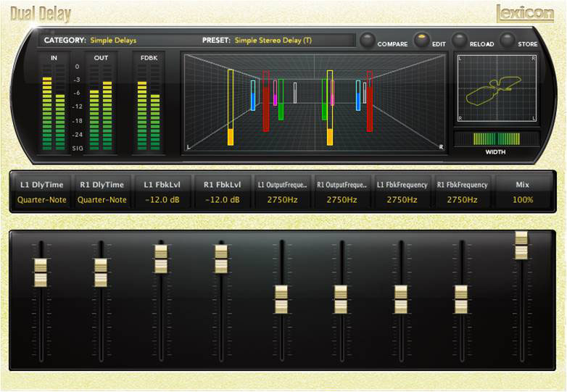The image size is (567, 392).
Task: Select the R1 FbkFrequency parameter cell
Action: pyautogui.click(x=462, y=192)
